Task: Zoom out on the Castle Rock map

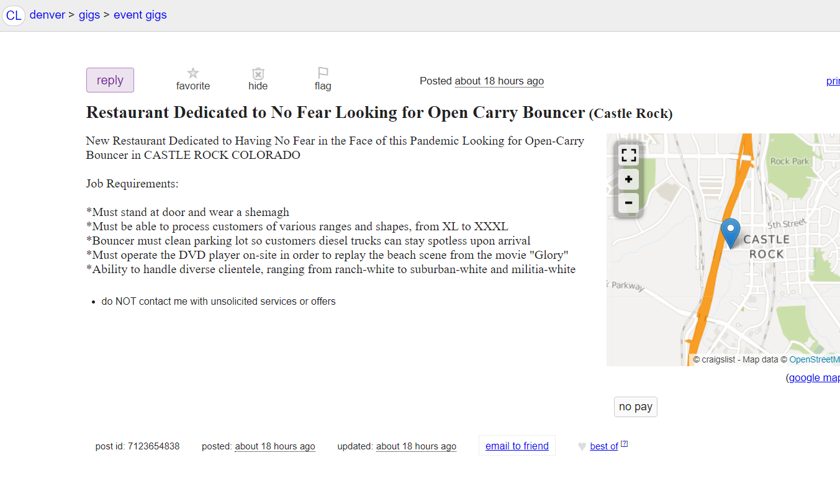Action: click(x=628, y=203)
